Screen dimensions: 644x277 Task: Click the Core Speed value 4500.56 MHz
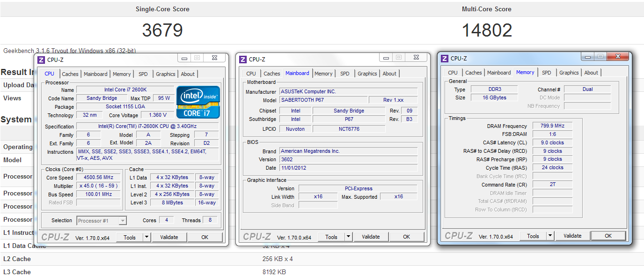98,178
